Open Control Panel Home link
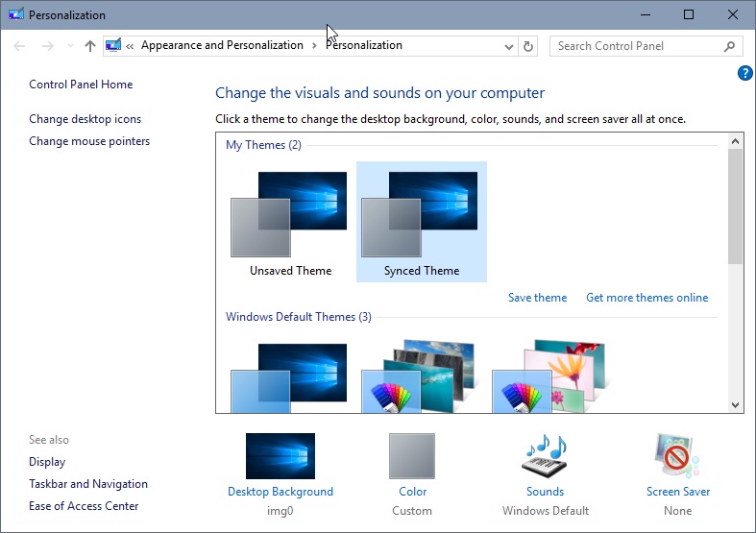The height and width of the screenshot is (533, 756). [x=81, y=85]
